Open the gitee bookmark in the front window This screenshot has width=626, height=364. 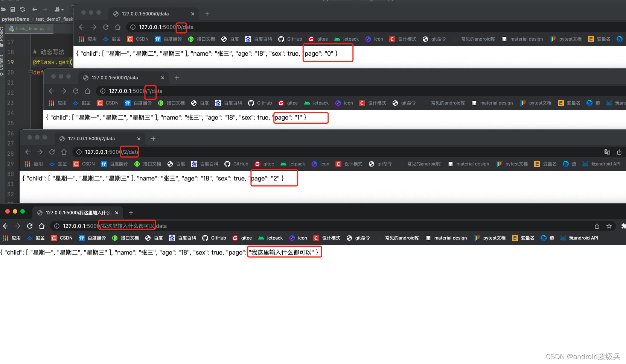point(242,238)
